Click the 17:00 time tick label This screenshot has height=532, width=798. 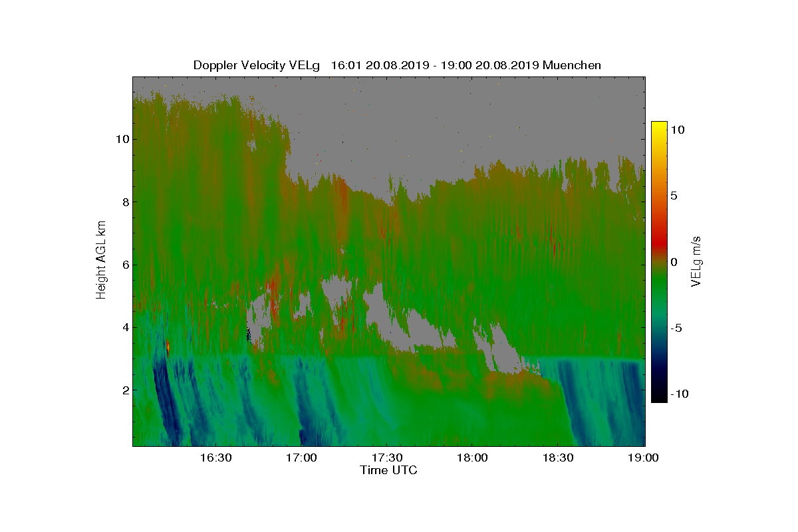click(301, 458)
